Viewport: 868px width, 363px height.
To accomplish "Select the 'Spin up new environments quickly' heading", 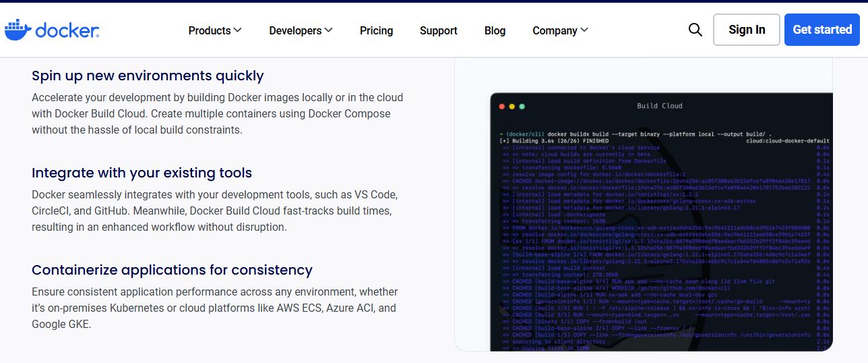I will tap(148, 76).
